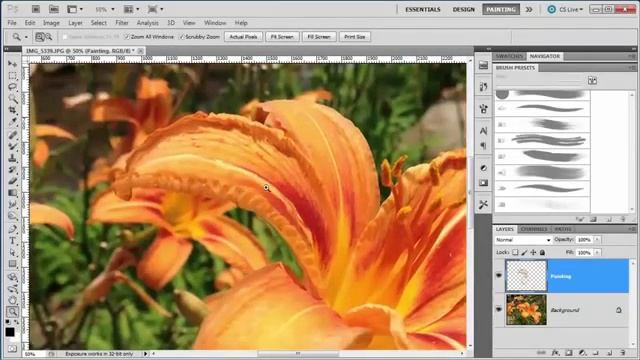Switch to the Design workspace
The height and width of the screenshot is (360, 640).
[x=463, y=9]
